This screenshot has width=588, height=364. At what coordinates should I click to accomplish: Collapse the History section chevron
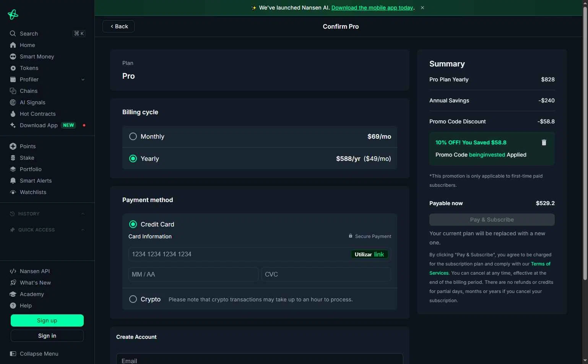[83, 214]
